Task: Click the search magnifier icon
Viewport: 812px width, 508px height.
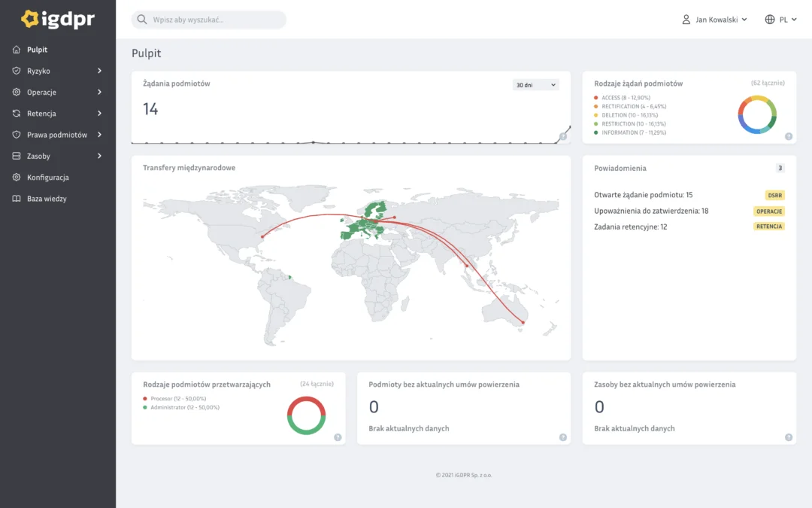Action: tap(142, 20)
